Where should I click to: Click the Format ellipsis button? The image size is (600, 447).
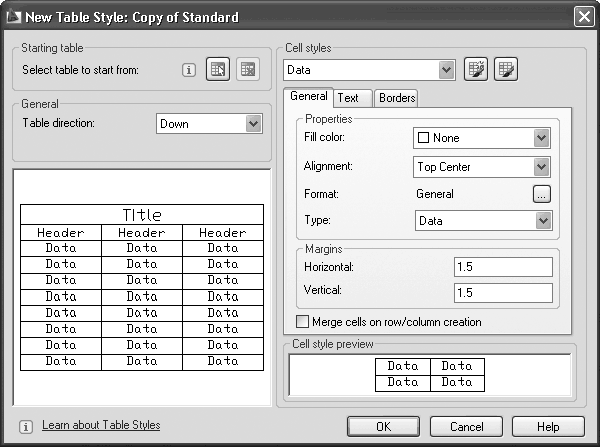(541, 194)
